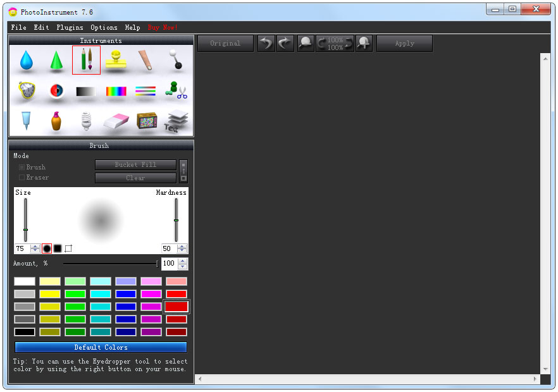Viewport: 558px width, 392px height.
Task: Toggle the panel beside Bucket Fill
Action: [183, 171]
